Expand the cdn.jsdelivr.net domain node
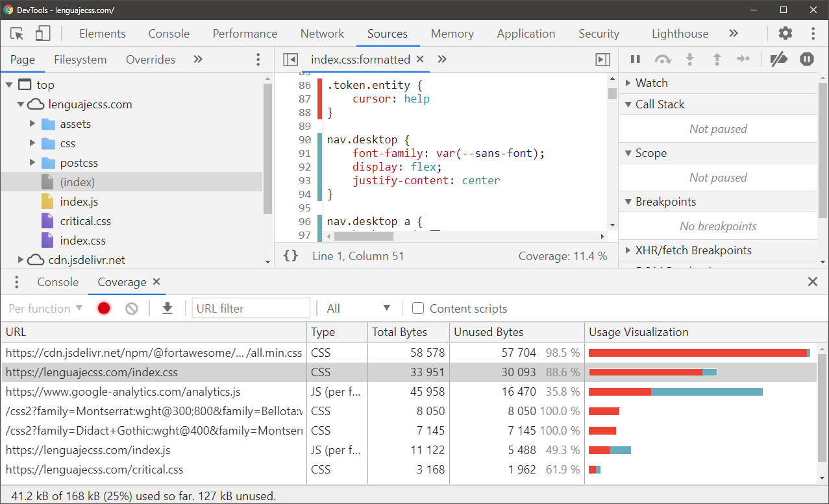Image resolution: width=829 pixels, height=504 pixels. point(21,260)
